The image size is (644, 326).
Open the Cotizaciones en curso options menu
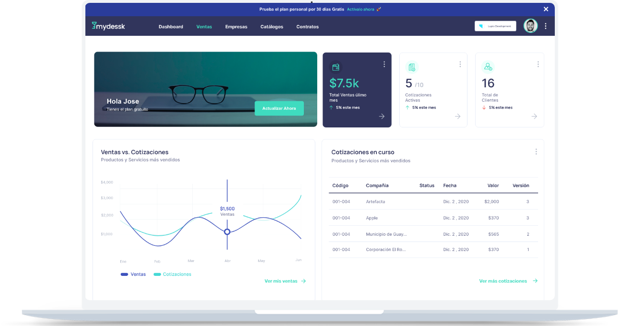coord(536,151)
